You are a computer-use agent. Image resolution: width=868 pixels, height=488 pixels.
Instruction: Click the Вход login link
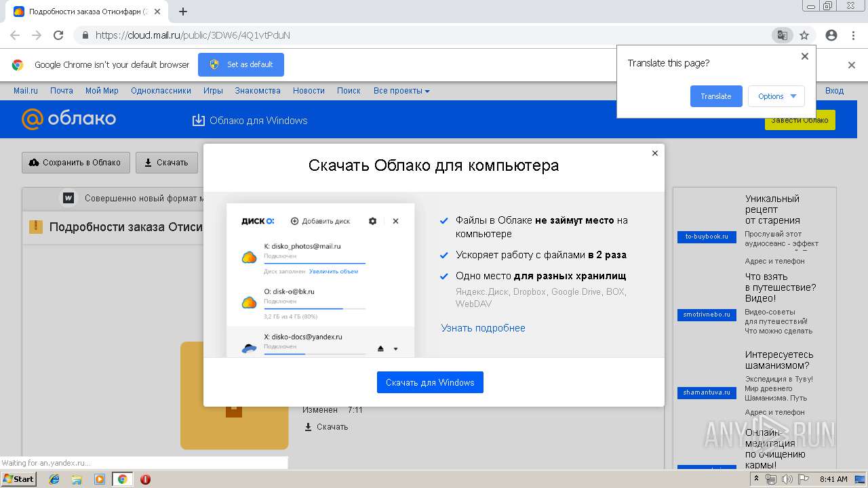click(834, 91)
